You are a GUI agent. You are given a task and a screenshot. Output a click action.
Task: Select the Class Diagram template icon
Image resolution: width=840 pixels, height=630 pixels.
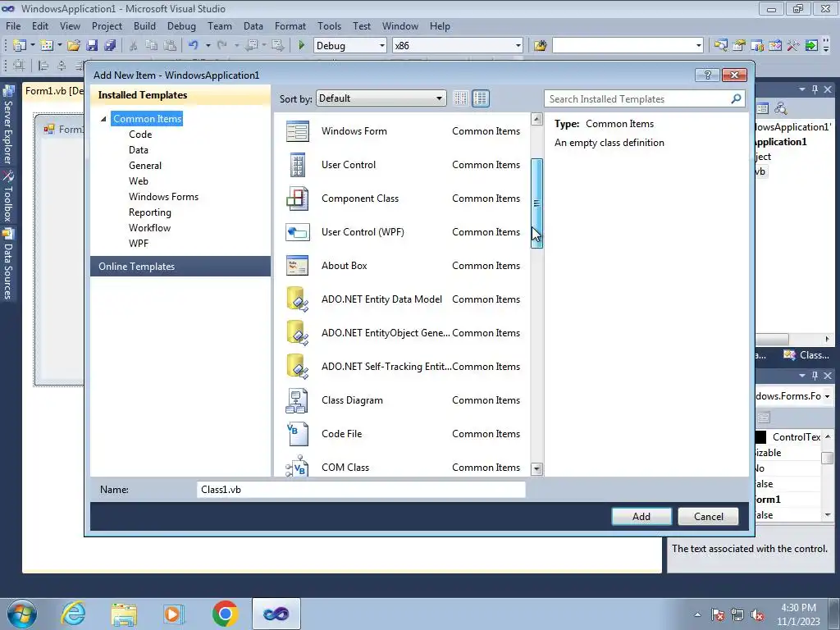(297, 400)
